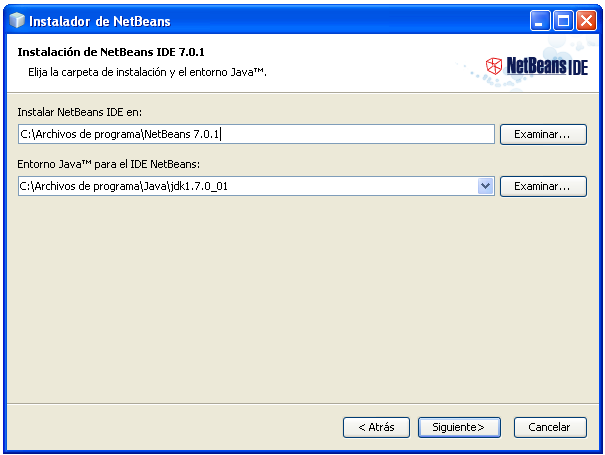The width and height of the screenshot is (605, 455).
Task: Proceed with the Siguiente button
Action: (x=459, y=427)
